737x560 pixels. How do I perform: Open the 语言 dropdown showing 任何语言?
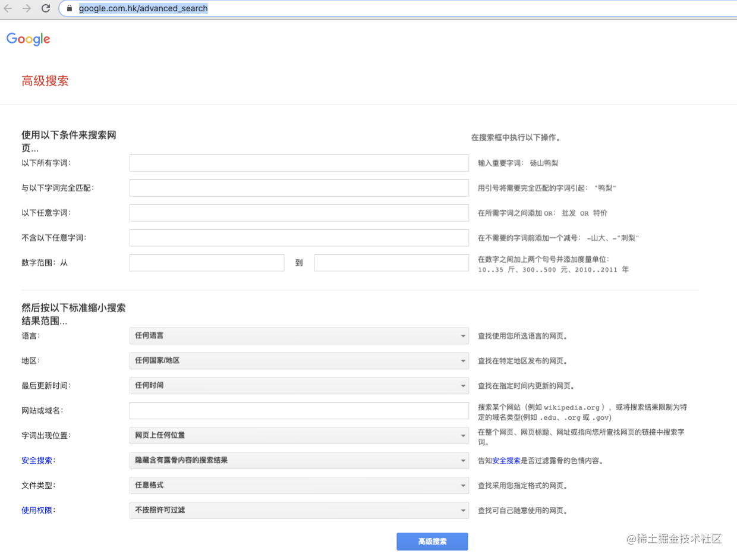coord(299,336)
